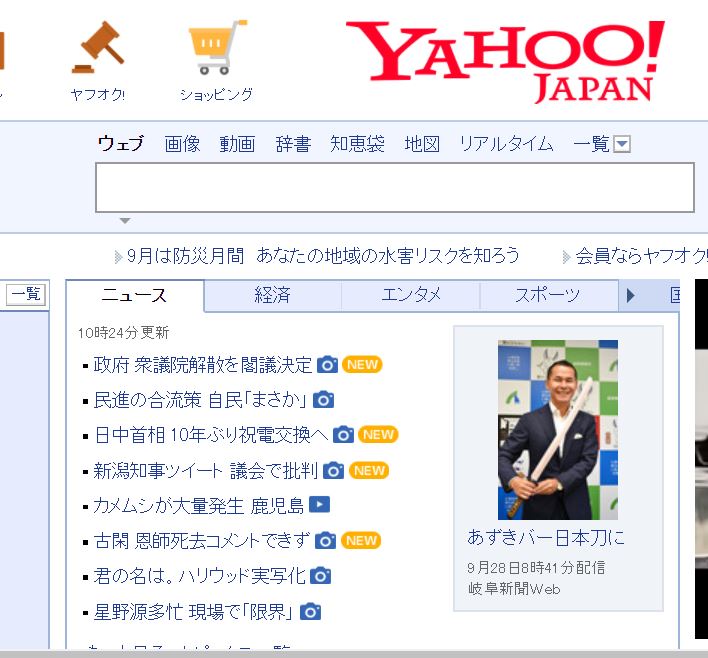708x658 pixels.
Task: Click 岐阜新聞Web source text
Action: tap(514, 589)
